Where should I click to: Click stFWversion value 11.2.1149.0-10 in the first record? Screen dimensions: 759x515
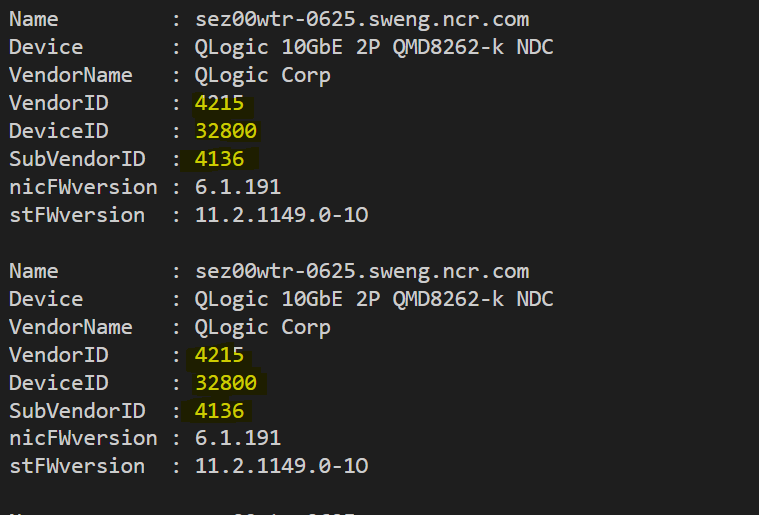(281, 215)
